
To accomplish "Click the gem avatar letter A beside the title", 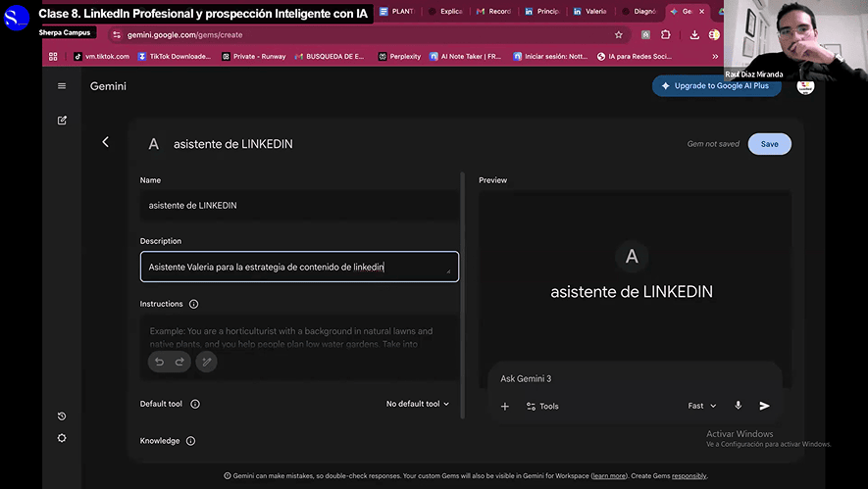I will (x=153, y=144).
